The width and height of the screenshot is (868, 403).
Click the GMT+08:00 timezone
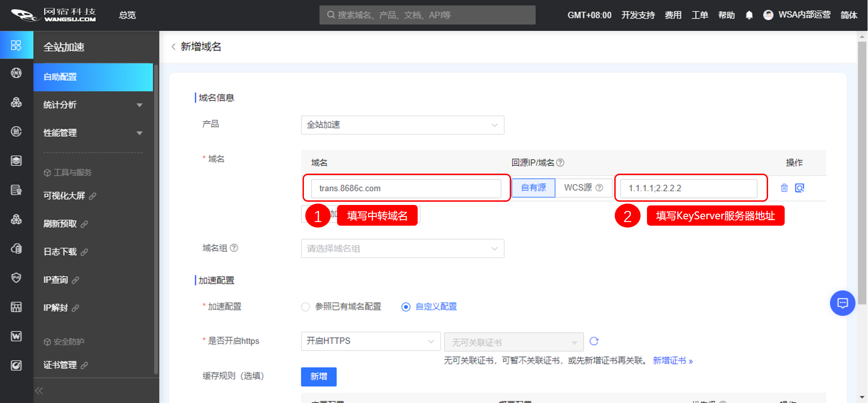tap(589, 15)
